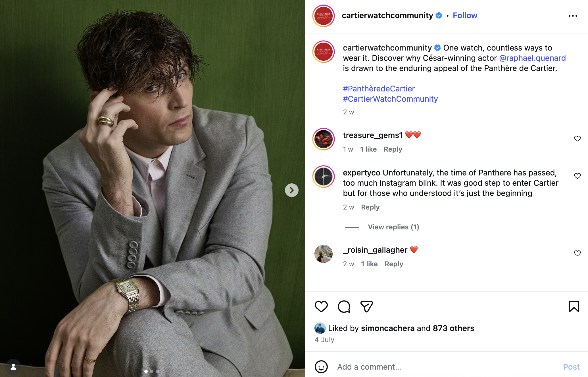Viewport: 588px width, 377px height.
Task: Save post with bookmark icon
Action: point(574,307)
